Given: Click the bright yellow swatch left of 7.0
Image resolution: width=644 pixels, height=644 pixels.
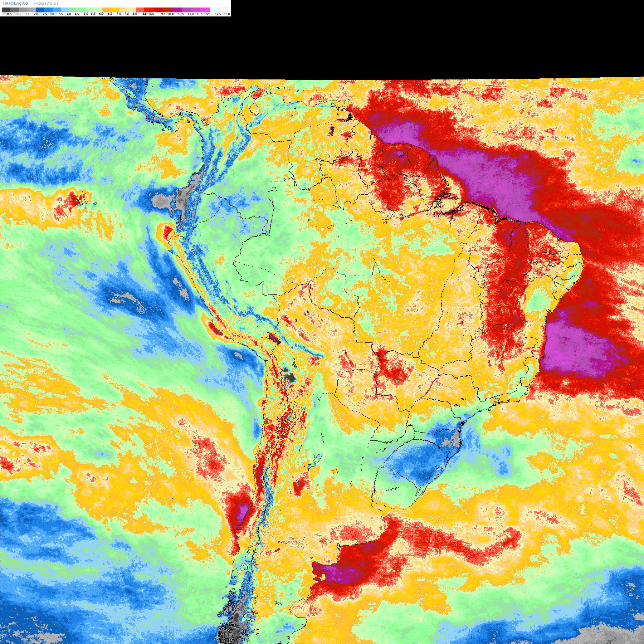Looking at the screenshot, I should tap(115, 10).
